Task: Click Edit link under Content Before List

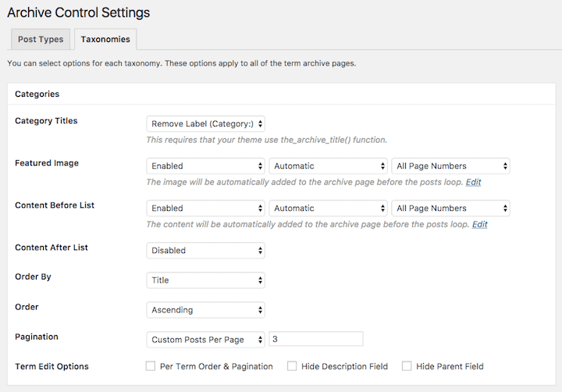Action: tap(479, 225)
